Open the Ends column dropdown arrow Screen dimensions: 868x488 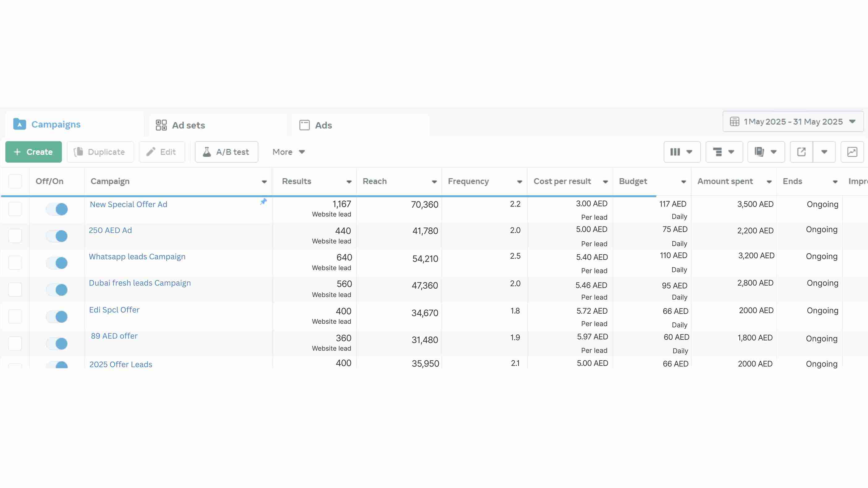point(835,182)
